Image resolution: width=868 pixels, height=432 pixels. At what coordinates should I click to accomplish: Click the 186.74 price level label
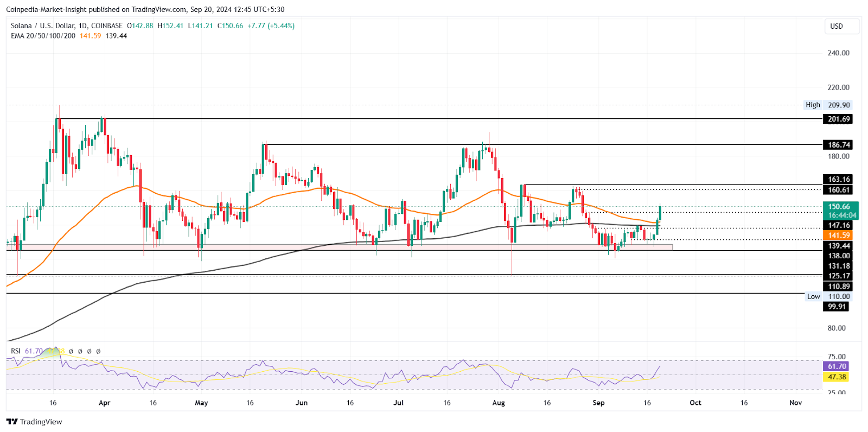coord(838,145)
